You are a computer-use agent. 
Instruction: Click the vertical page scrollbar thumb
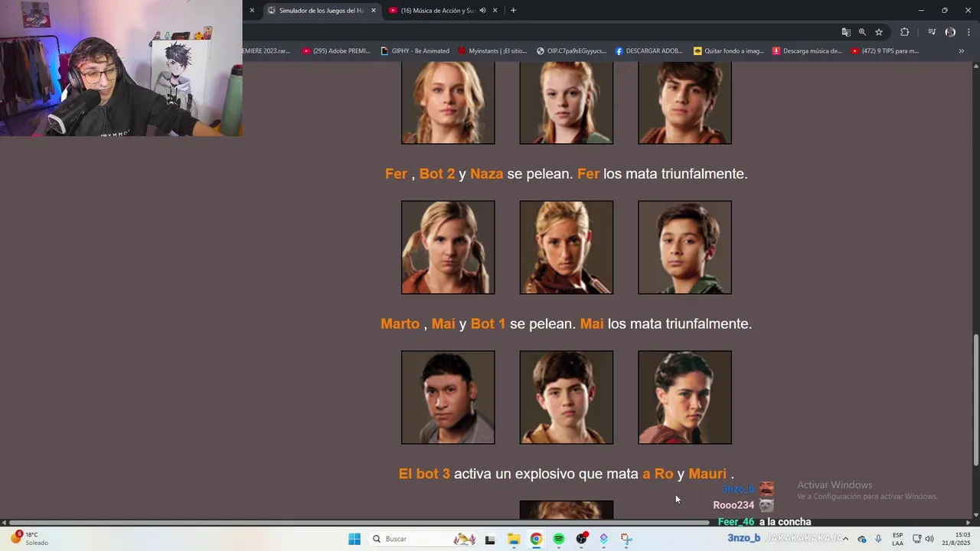point(975,399)
